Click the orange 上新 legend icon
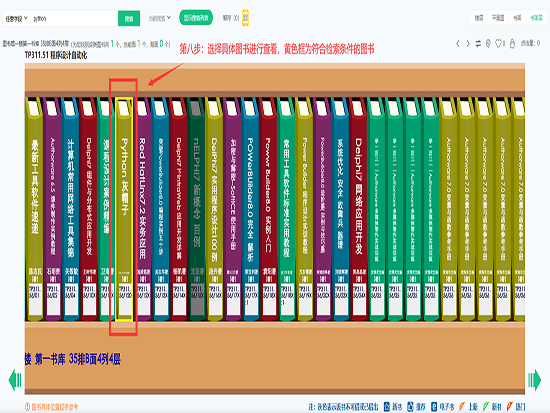 (x=462, y=407)
